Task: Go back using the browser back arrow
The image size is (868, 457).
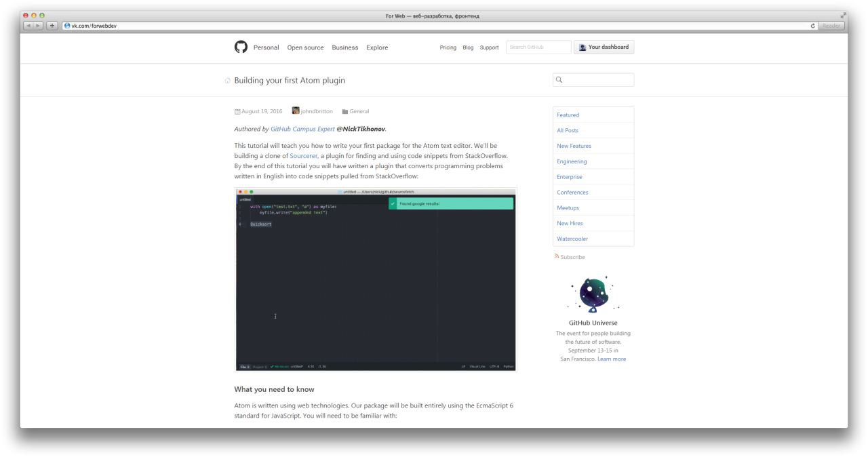Action: [x=28, y=26]
